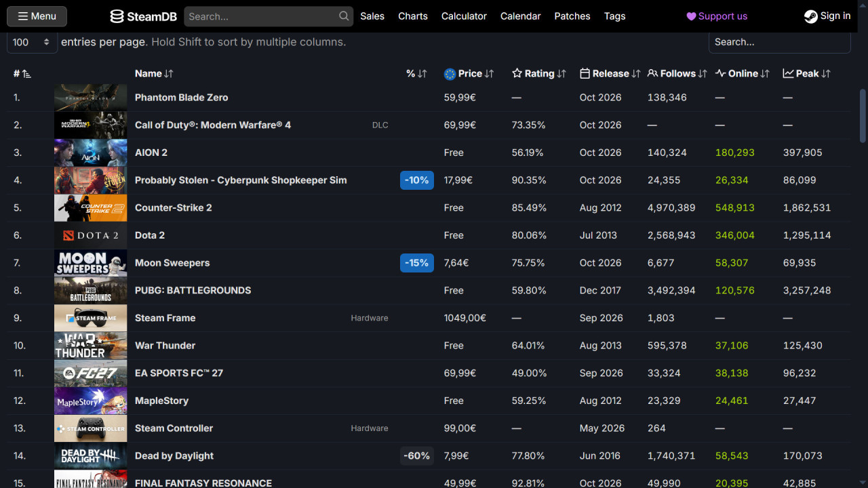Click the Steam Sign in button
868x488 pixels.
[x=827, y=16]
